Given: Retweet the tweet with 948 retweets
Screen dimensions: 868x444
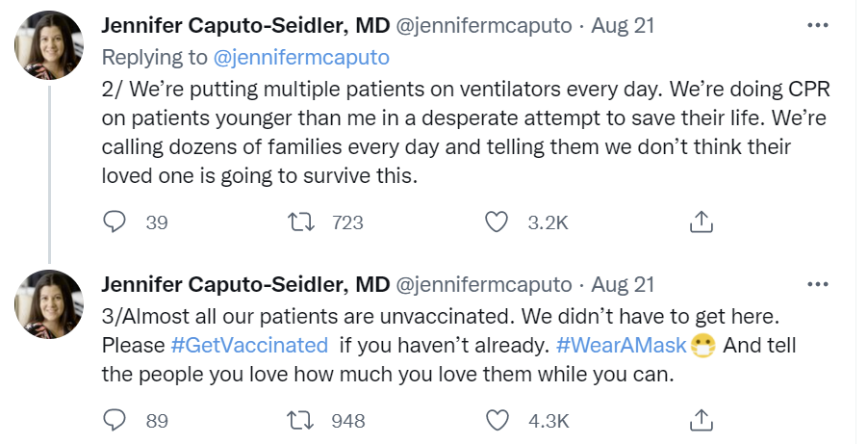Looking at the screenshot, I should coord(303,420).
